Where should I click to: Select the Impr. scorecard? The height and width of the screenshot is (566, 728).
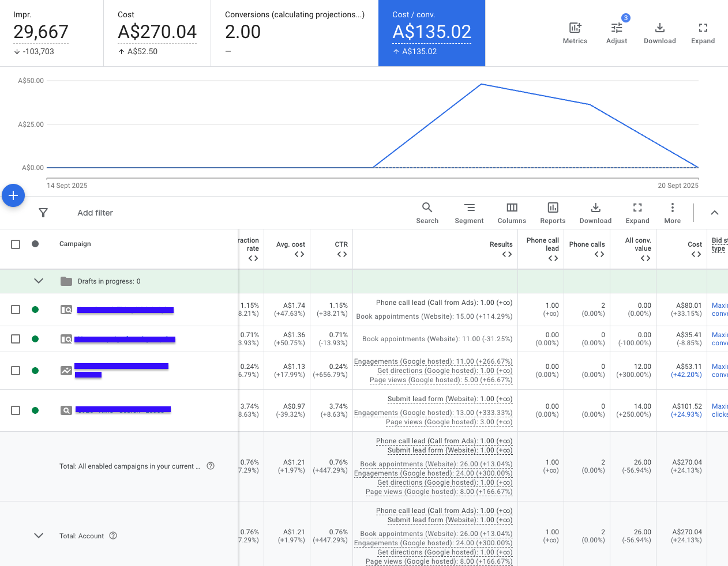point(51,33)
